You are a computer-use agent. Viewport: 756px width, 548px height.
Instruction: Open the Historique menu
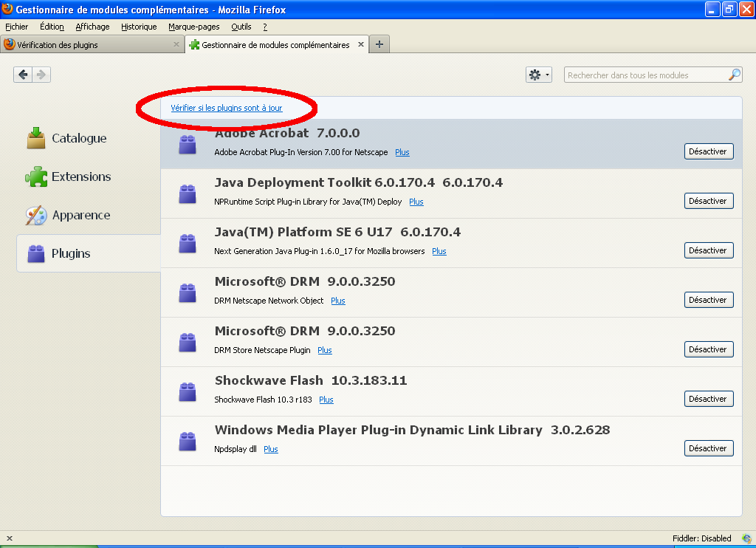click(139, 27)
